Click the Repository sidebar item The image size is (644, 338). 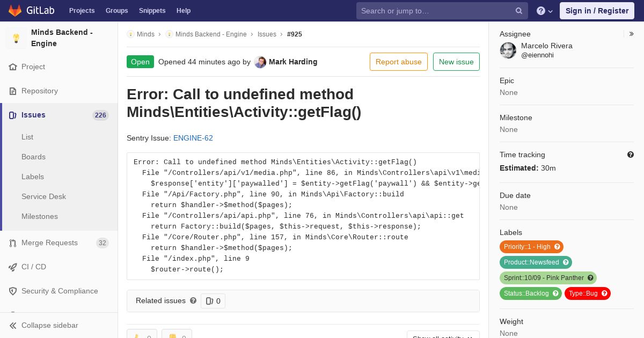(x=59, y=91)
